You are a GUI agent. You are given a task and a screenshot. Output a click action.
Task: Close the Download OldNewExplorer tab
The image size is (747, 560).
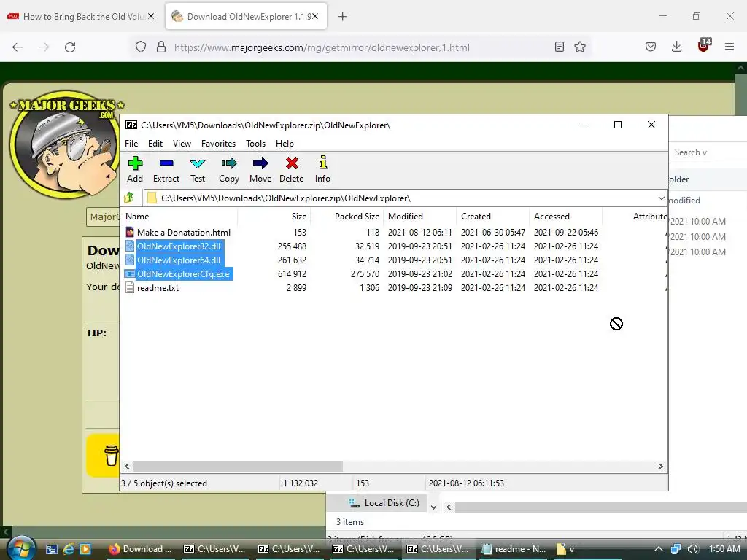click(x=315, y=17)
